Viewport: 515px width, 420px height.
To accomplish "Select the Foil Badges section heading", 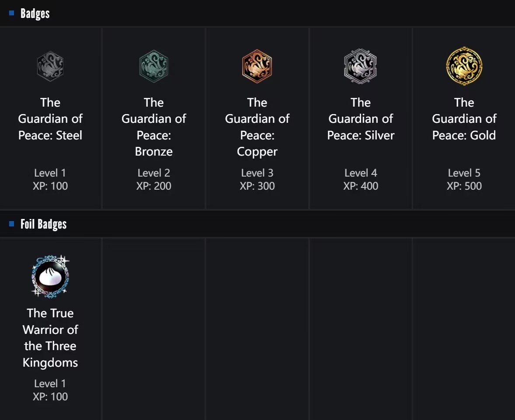I will point(43,224).
